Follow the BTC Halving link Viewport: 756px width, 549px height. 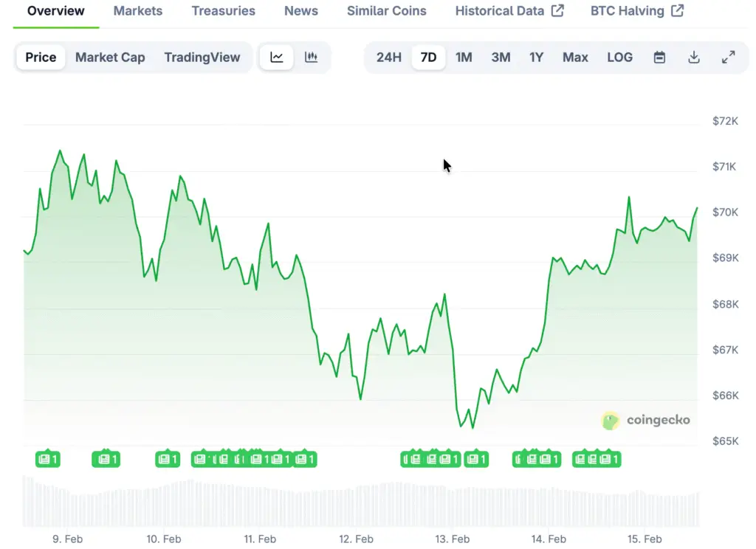click(x=636, y=11)
